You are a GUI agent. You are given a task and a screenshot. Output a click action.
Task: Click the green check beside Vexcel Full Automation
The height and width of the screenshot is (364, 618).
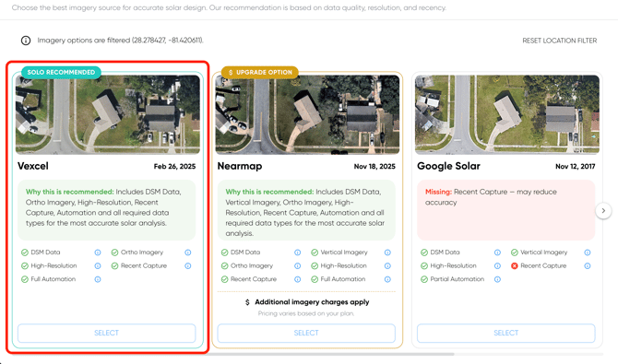[x=25, y=279]
